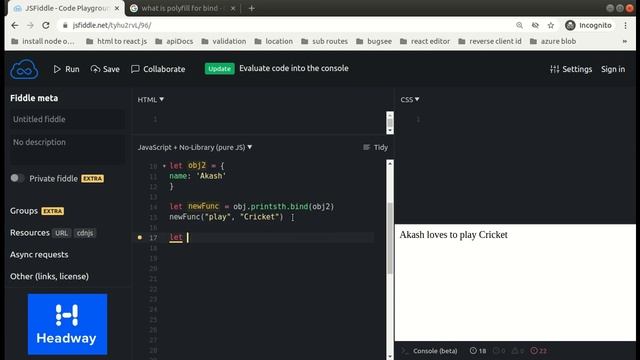This screenshot has width=640, height=360.
Task: Click the Incognito profile icon
Action: pos(588,25)
